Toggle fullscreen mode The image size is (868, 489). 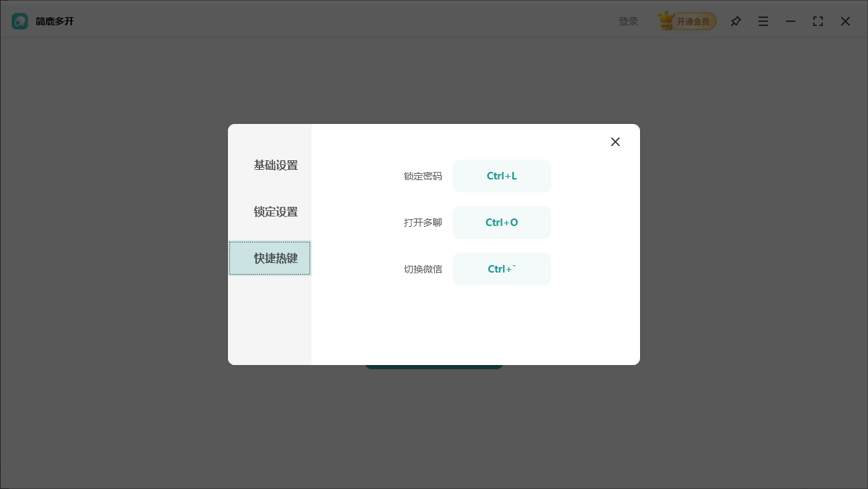click(818, 21)
